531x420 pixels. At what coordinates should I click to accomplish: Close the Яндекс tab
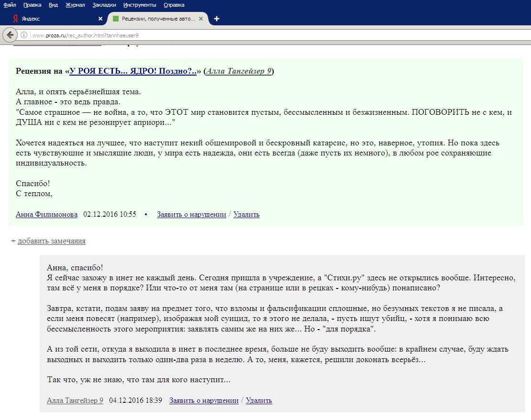click(x=100, y=19)
